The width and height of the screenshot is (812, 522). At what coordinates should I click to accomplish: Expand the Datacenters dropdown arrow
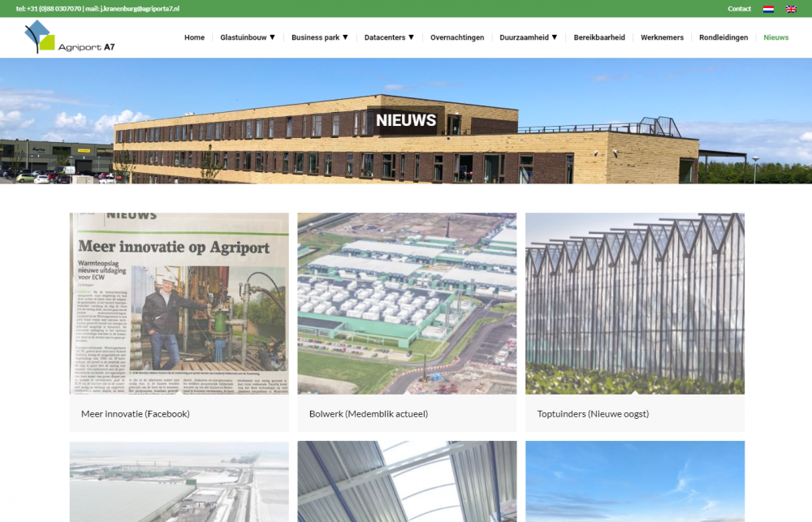coord(411,37)
